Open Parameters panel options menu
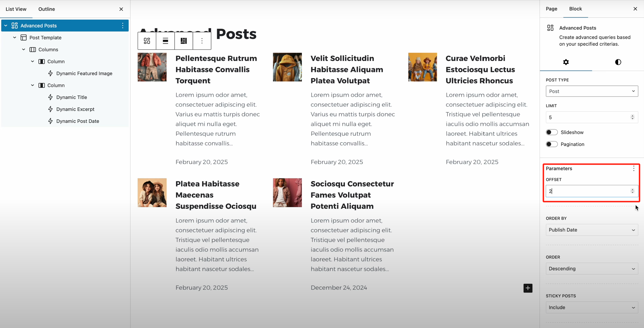 (x=634, y=168)
